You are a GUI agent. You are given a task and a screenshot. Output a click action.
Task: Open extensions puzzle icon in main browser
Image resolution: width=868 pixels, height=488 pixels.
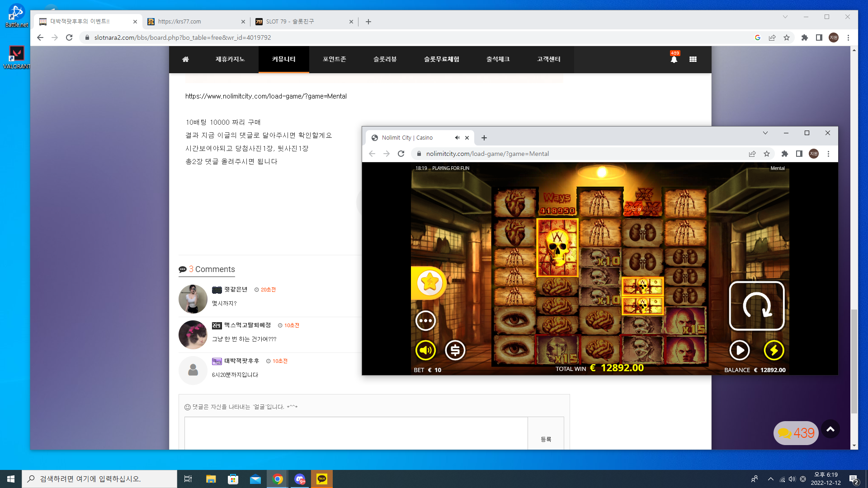click(805, 38)
